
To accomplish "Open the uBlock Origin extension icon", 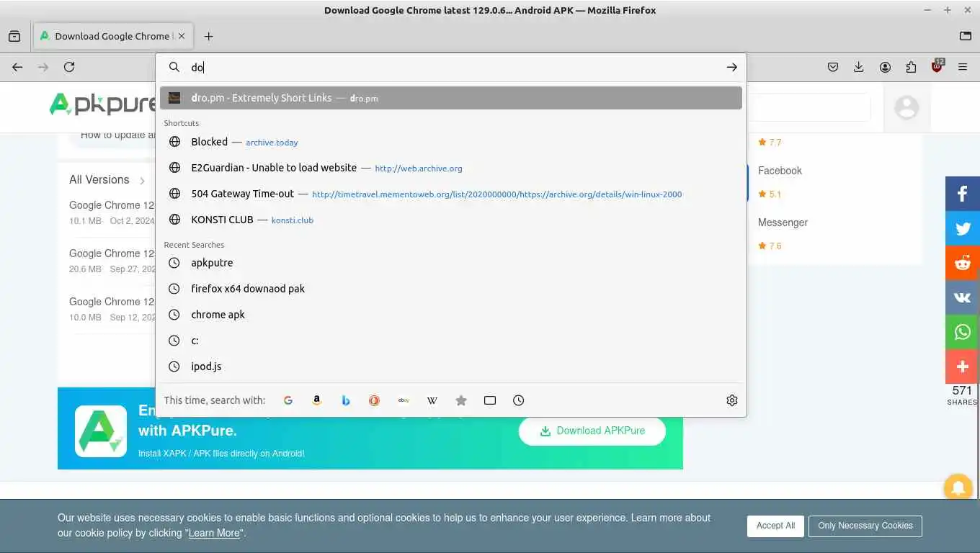I will point(937,67).
